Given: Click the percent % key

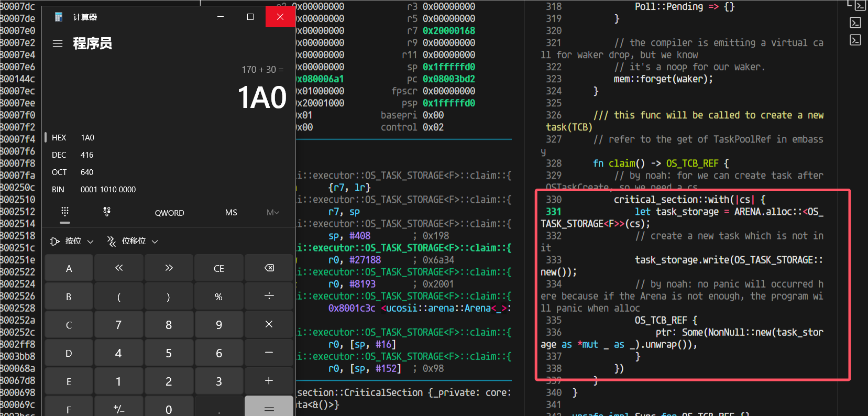Looking at the screenshot, I should tap(219, 297).
